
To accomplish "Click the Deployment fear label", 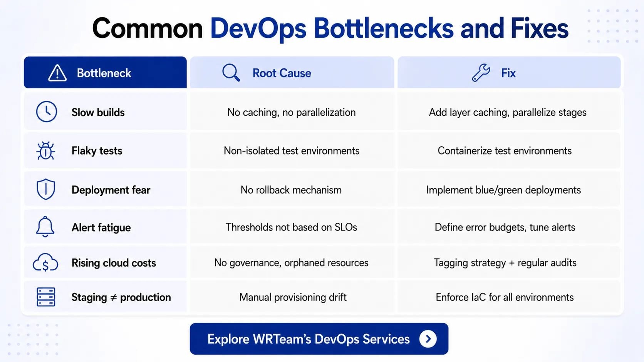I will coord(111,190).
